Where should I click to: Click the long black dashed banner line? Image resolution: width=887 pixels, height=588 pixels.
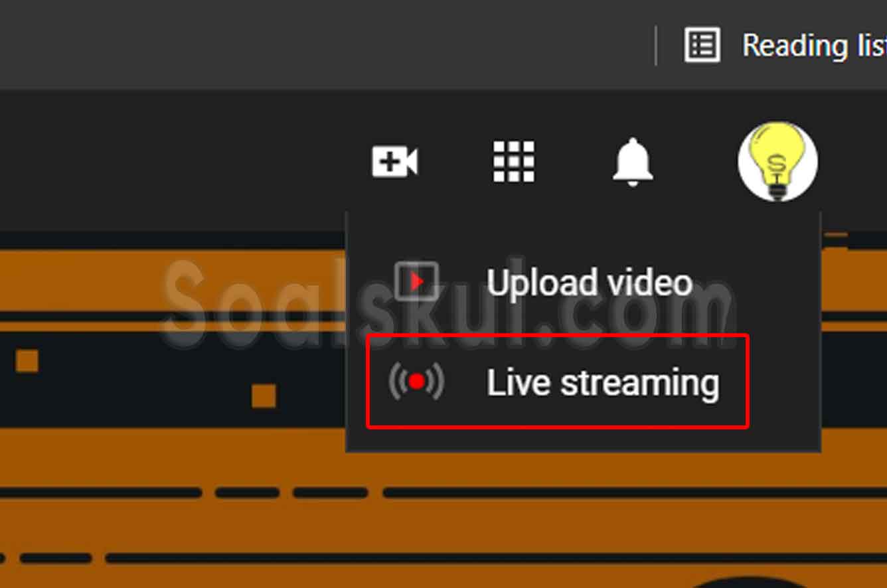point(635,493)
